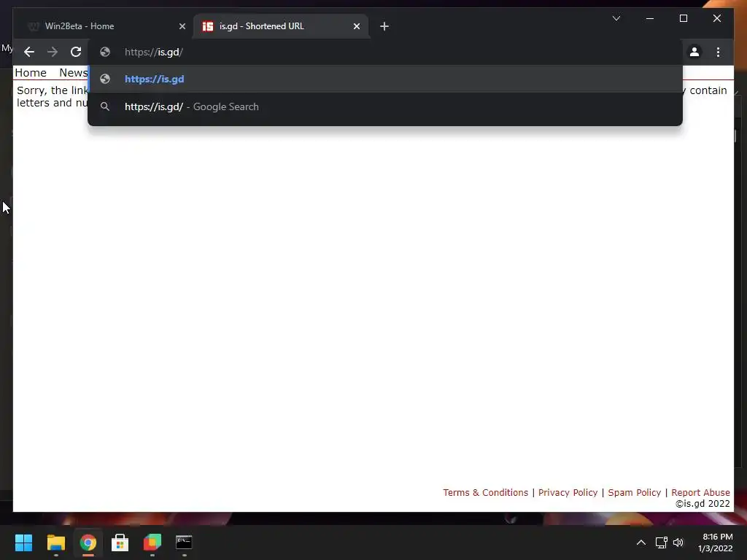This screenshot has width=747, height=560.
Task: Click the forward navigation arrow
Action: (x=53, y=52)
